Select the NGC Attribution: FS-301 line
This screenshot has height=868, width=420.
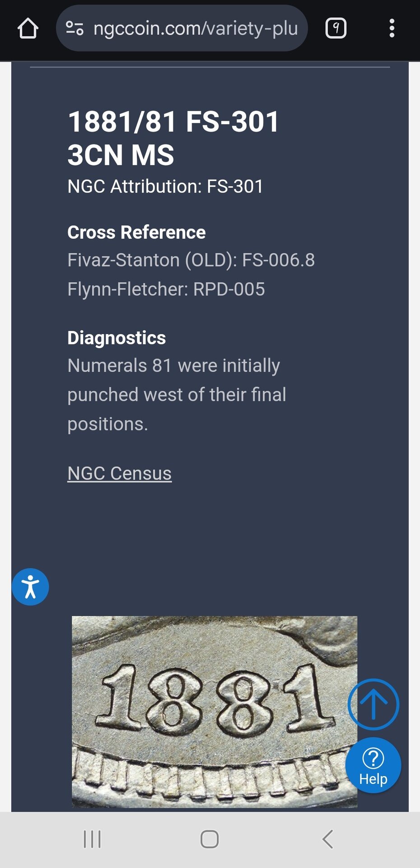point(165,186)
